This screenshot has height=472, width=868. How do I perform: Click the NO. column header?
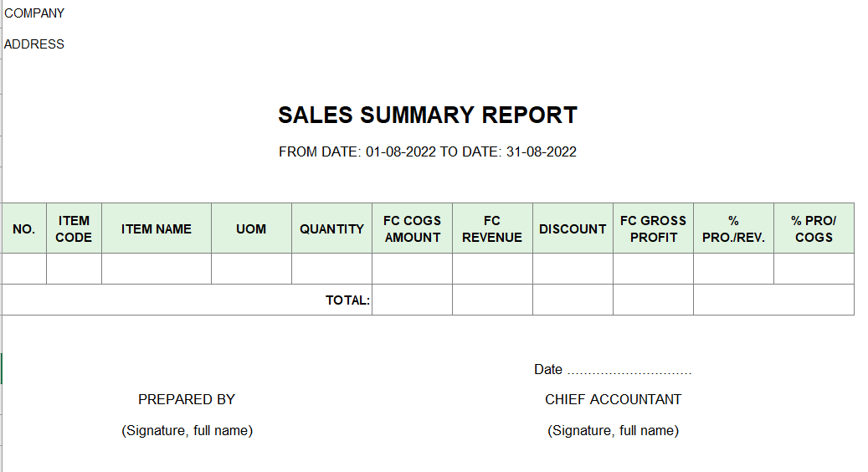tap(24, 228)
